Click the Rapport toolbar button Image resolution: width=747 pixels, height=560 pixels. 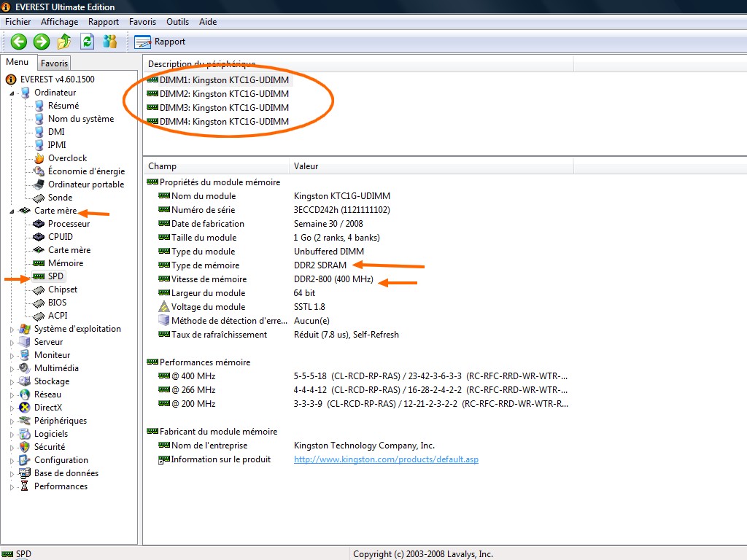pyautogui.click(x=160, y=42)
